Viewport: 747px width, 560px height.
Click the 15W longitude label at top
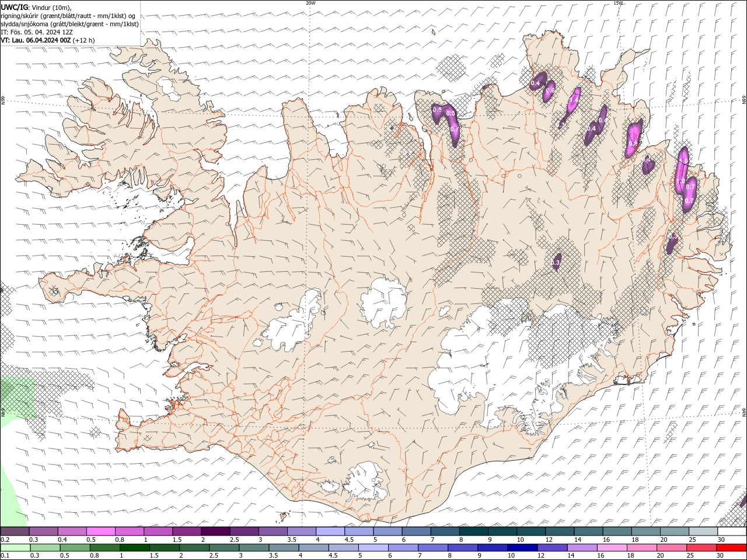tap(618, 3)
